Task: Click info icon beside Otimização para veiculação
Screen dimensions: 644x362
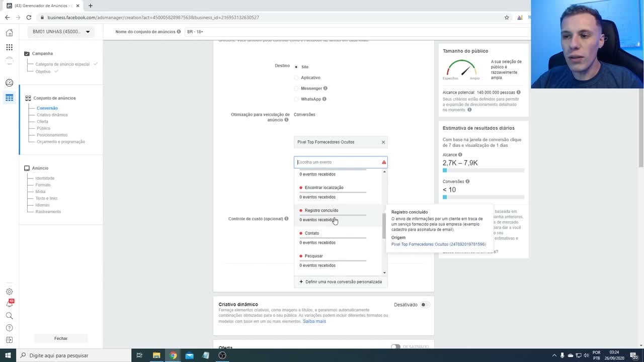Action: click(286, 120)
